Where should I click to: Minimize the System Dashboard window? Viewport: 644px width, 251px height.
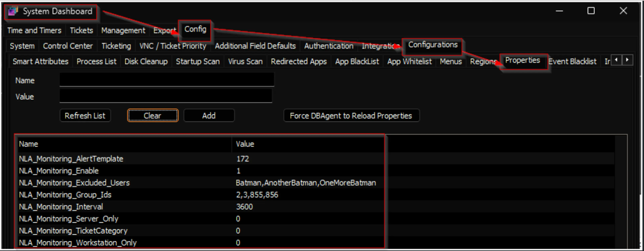click(x=559, y=11)
